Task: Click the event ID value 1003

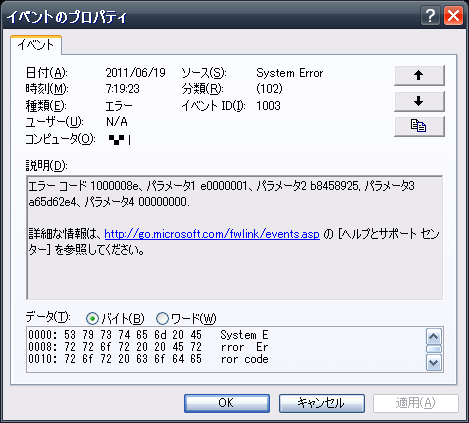Action: 268,106
